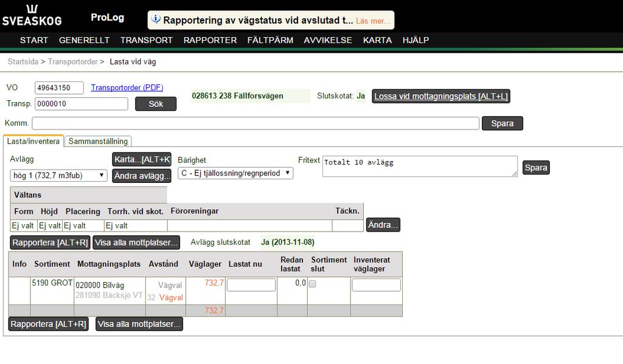Screen dimensions: 623x364
Task: Open the FÄLTPÄRM menu
Action: click(270, 40)
